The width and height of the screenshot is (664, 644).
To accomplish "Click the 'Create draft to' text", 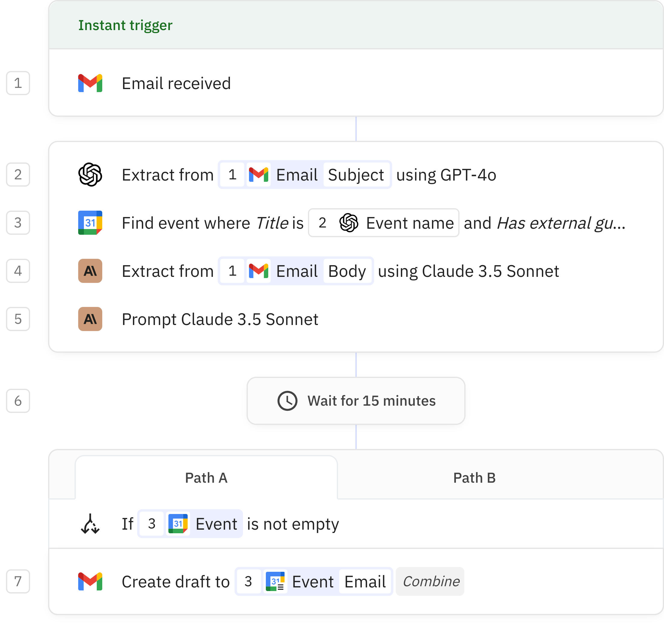I will (176, 582).
